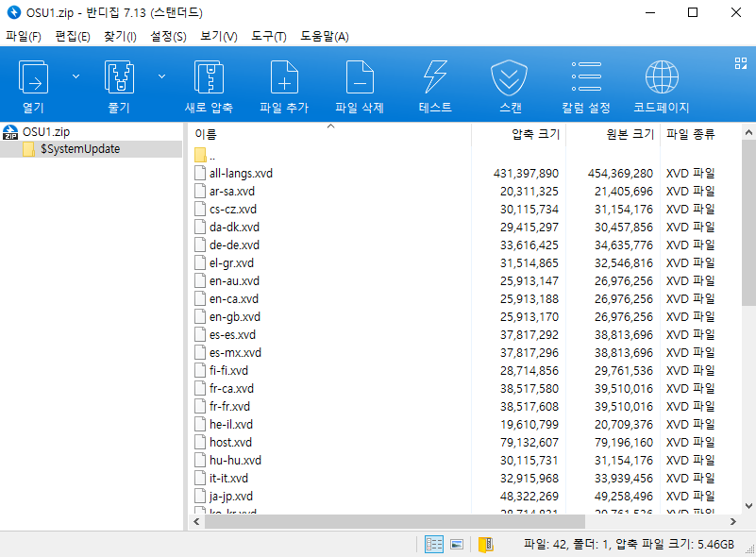Select file fr-ca.xvd

[x=231, y=389]
